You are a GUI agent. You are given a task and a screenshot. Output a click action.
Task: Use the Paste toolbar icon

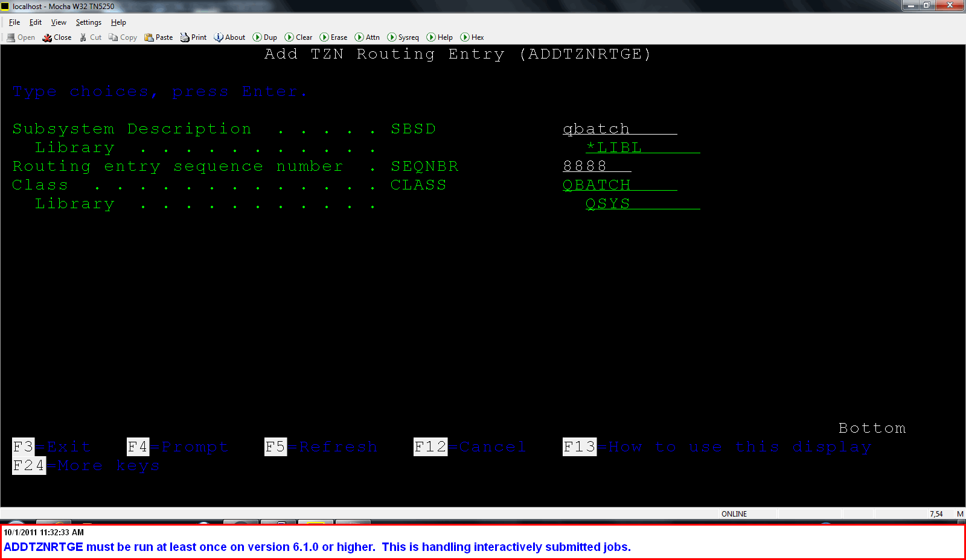point(158,37)
